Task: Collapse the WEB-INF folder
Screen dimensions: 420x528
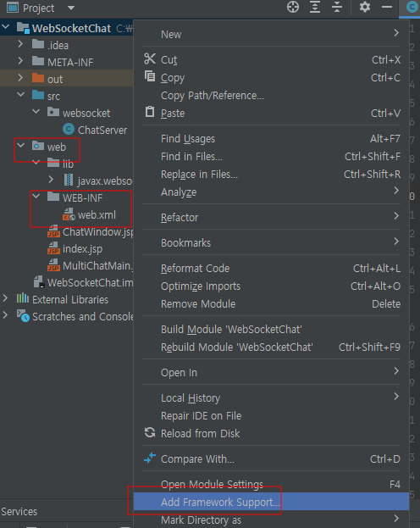Action: pos(36,197)
